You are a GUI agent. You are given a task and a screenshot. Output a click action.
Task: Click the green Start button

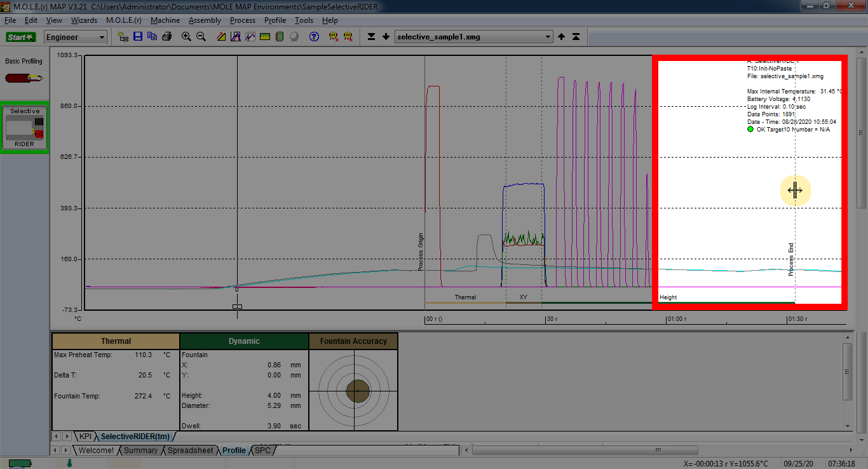click(21, 37)
